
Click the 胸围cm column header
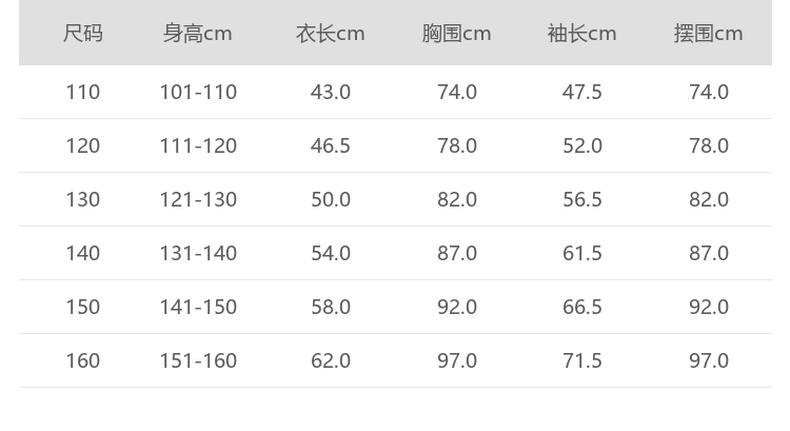pos(456,33)
